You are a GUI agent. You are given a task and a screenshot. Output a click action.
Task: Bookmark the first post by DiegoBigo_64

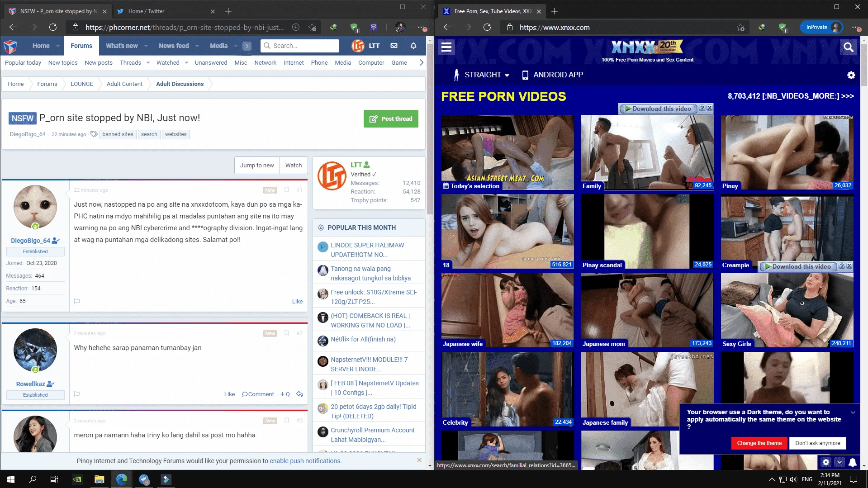287,190
